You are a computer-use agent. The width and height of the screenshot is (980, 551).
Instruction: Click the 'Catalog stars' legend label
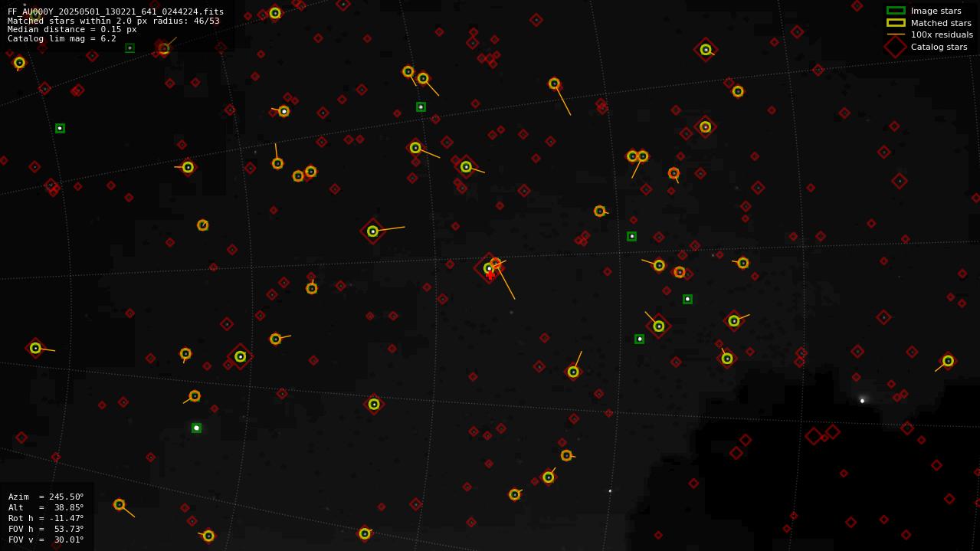[939, 47]
